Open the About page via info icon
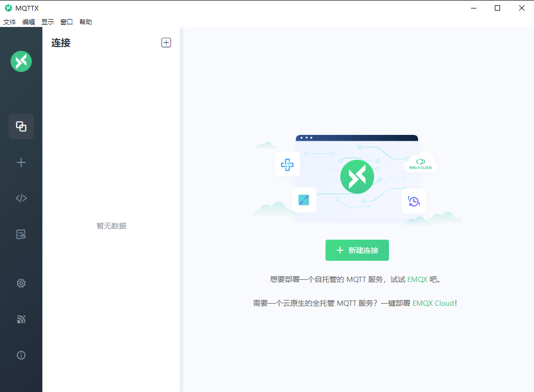 (21, 355)
